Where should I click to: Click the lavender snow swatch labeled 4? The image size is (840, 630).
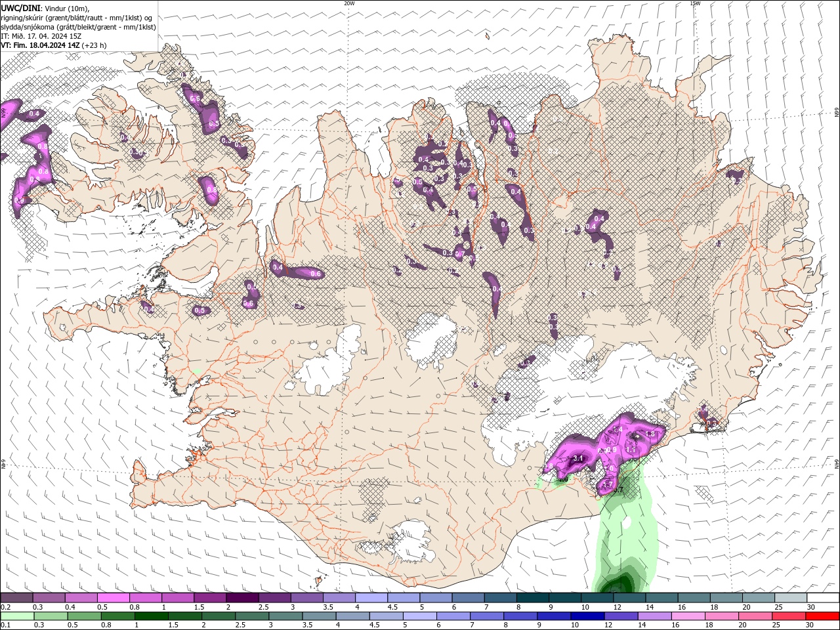point(370,598)
